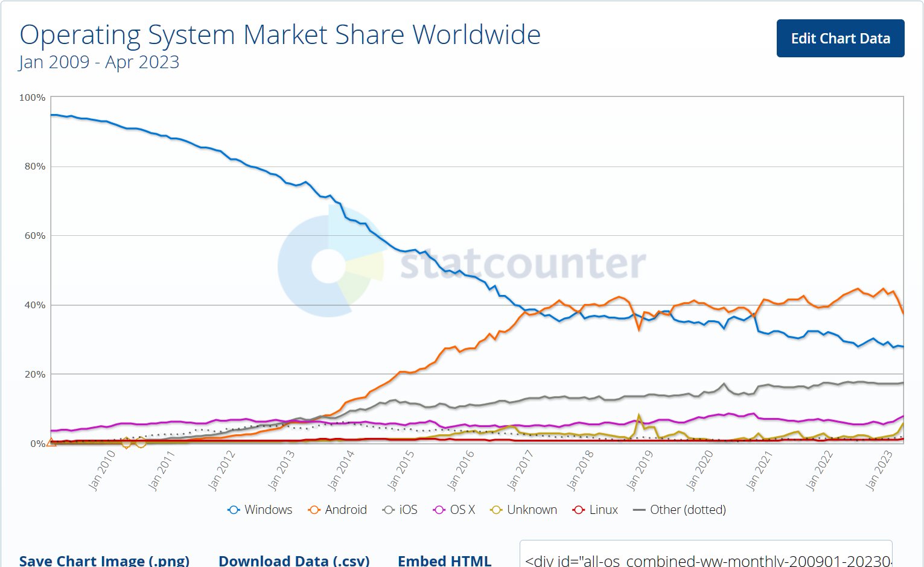Click the Jan 2020 axis label
This screenshot has height=567, width=924.
click(699, 469)
